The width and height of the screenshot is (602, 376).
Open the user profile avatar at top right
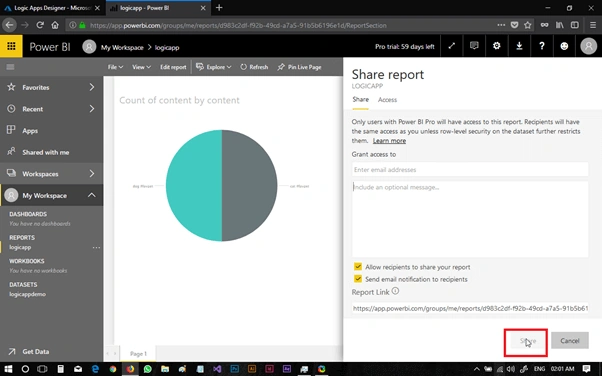[588, 46]
